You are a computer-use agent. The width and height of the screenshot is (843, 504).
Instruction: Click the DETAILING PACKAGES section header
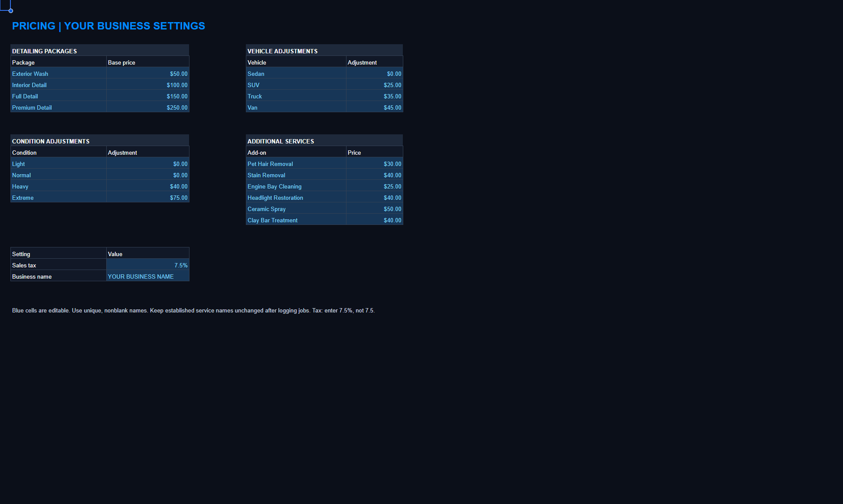click(x=100, y=51)
